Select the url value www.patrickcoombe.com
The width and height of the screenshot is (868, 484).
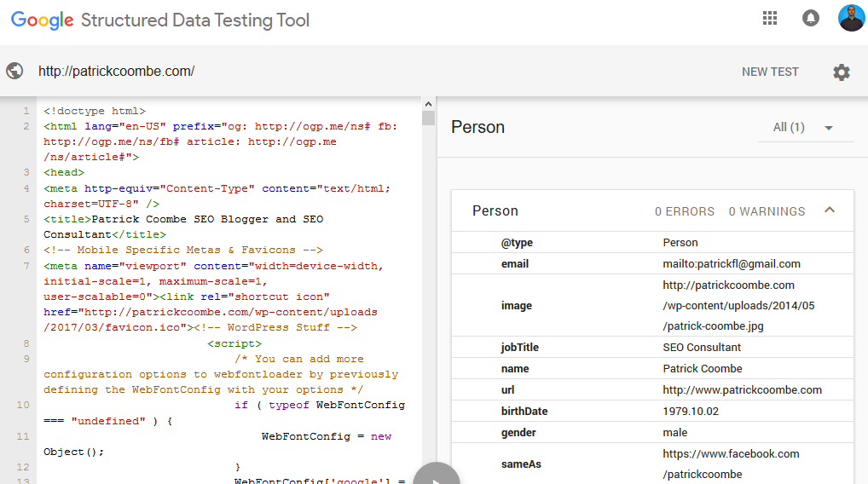point(742,390)
